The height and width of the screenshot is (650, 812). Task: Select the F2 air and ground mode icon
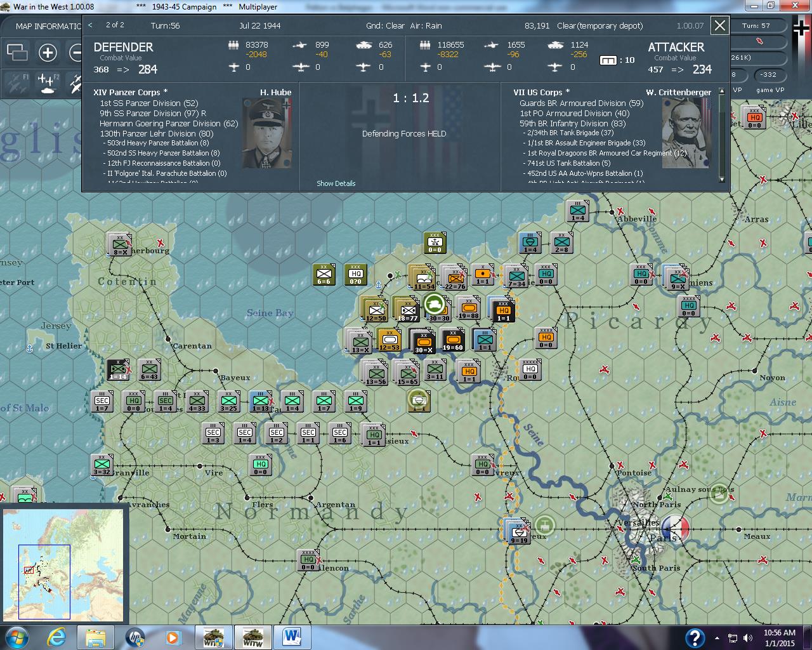tap(48, 83)
